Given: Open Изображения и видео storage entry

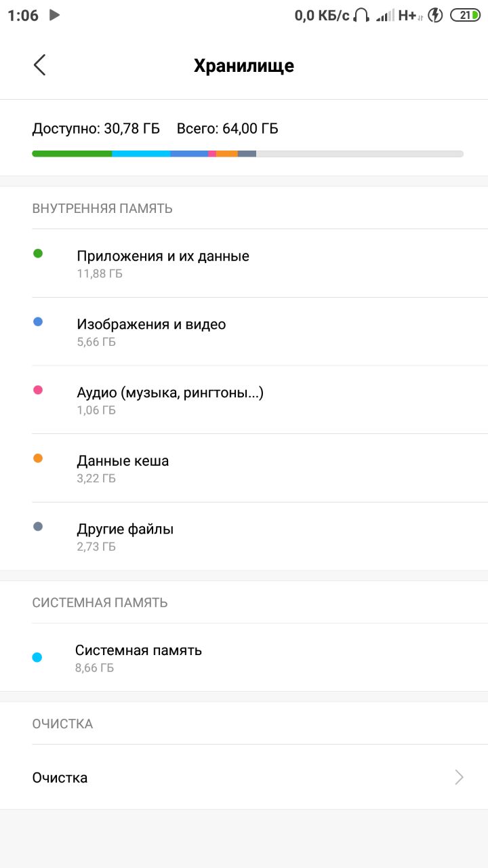Looking at the screenshot, I should point(244,332).
